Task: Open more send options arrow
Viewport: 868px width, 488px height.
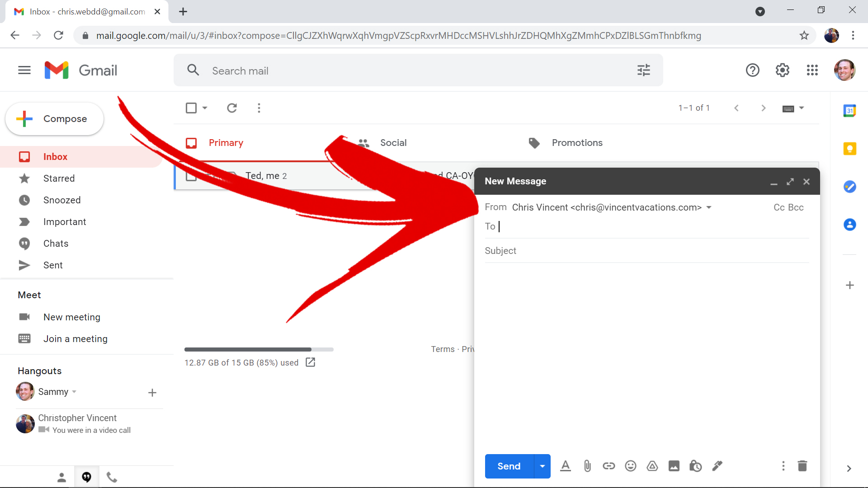Action: tap(542, 466)
